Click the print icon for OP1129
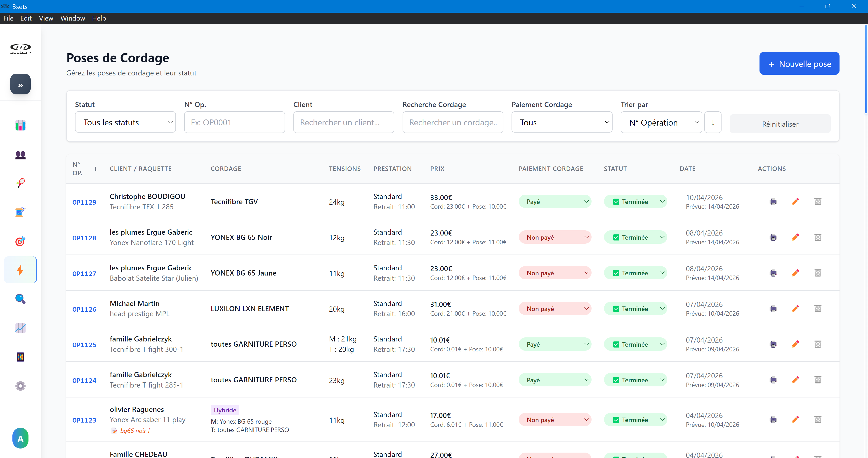868x458 pixels. 773,202
